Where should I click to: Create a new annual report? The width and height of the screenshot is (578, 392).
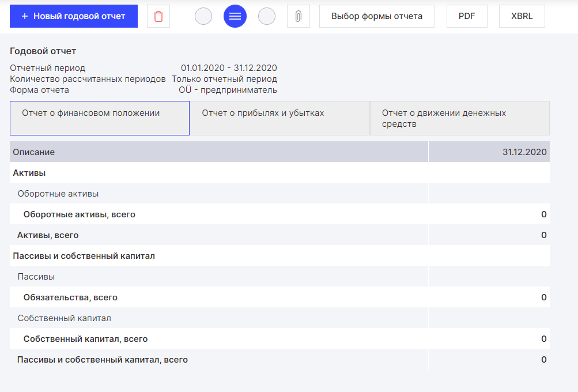click(x=74, y=16)
